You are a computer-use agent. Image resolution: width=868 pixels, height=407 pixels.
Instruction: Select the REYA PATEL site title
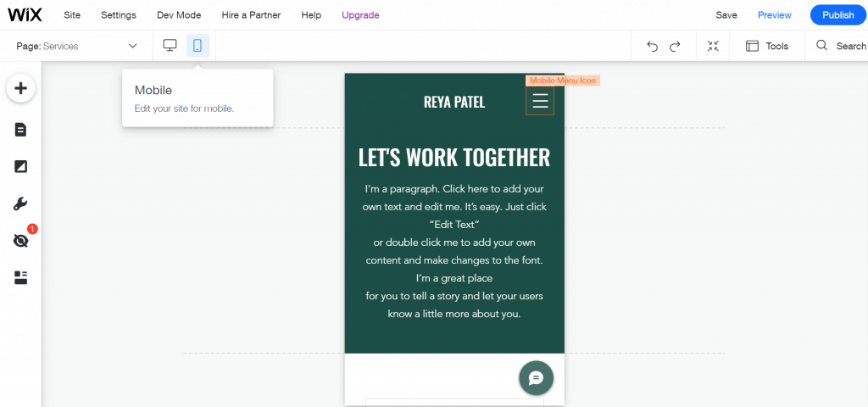click(x=454, y=103)
